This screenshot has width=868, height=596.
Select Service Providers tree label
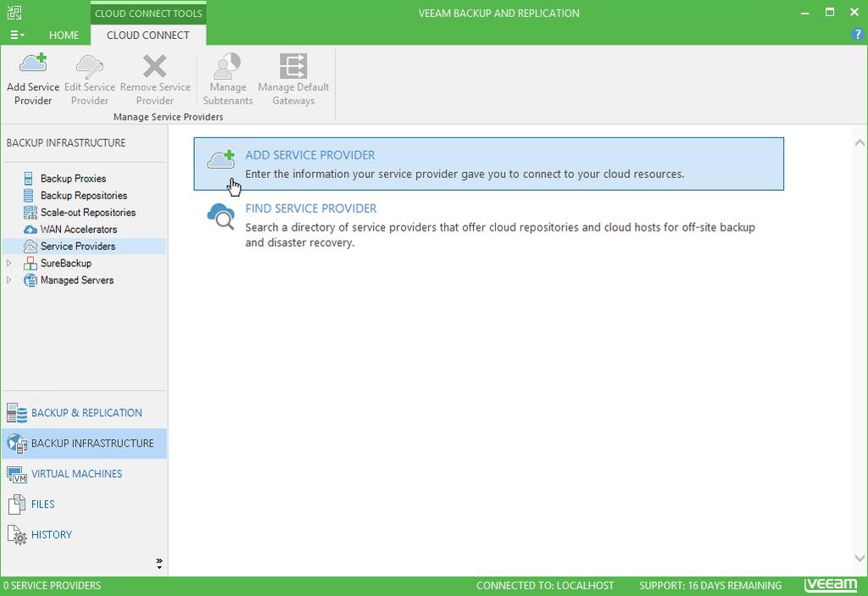pyautogui.click(x=78, y=247)
